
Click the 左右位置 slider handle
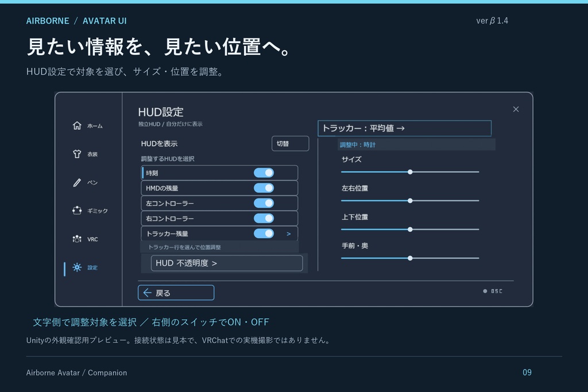(x=410, y=201)
